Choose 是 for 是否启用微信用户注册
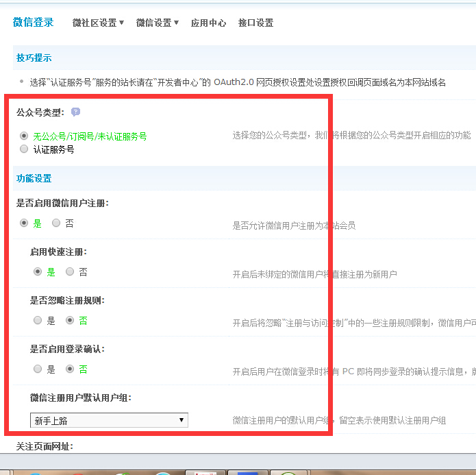Viewport: 476px width, 475px height. coord(24,223)
